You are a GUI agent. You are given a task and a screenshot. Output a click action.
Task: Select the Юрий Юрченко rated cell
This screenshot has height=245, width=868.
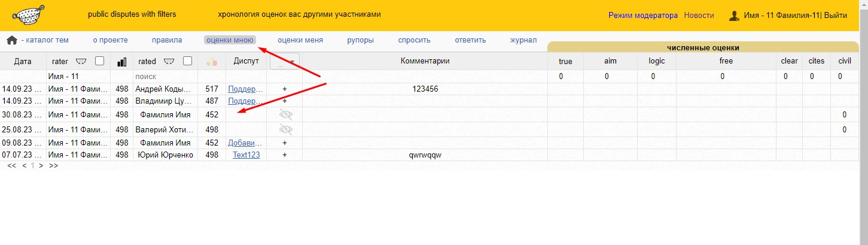(165, 155)
